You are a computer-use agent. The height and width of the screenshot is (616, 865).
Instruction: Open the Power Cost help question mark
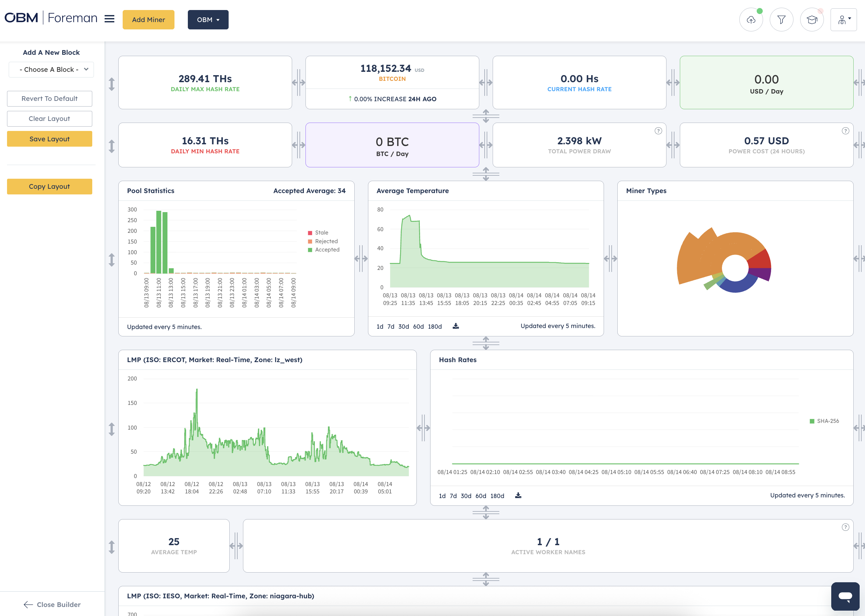point(846,131)
